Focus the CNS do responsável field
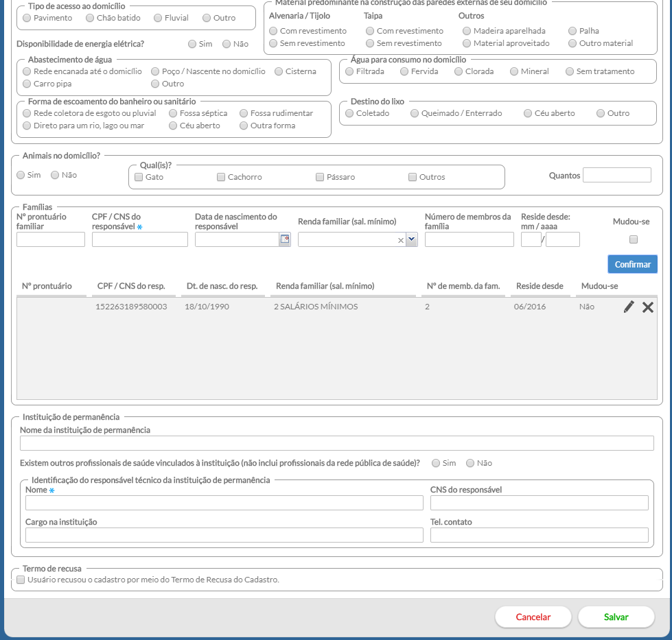 click(x=539, y=503)
